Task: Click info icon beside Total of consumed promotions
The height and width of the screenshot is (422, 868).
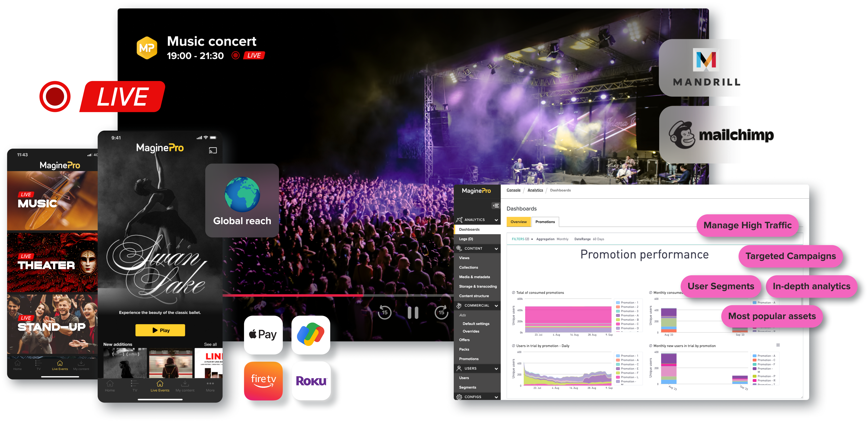Action: click(x=514, y=292)
